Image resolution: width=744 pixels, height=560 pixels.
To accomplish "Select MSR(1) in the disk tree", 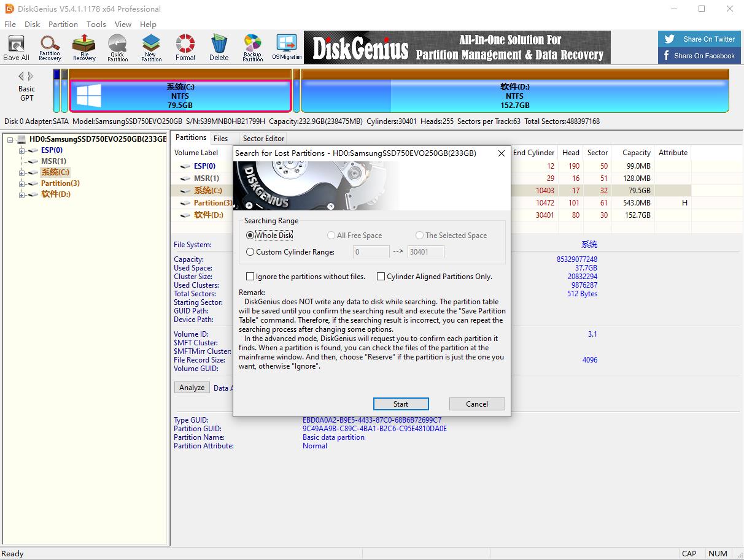I will pos(53,161).
